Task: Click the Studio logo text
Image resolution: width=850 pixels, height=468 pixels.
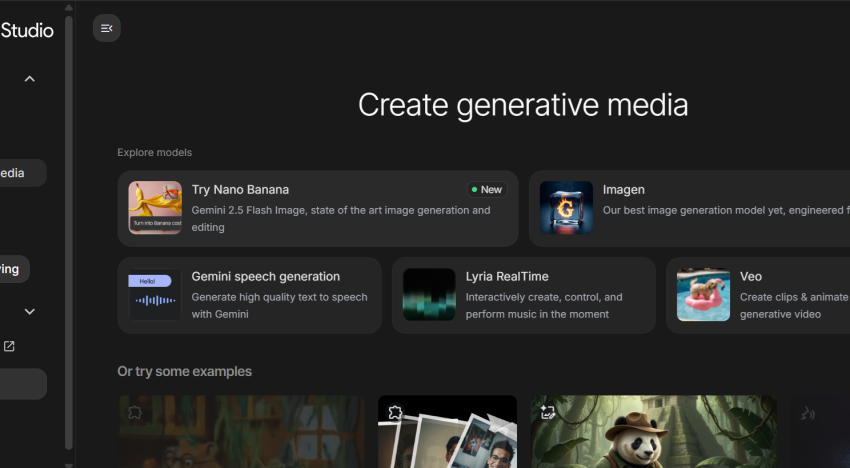Action: point(27,30)
